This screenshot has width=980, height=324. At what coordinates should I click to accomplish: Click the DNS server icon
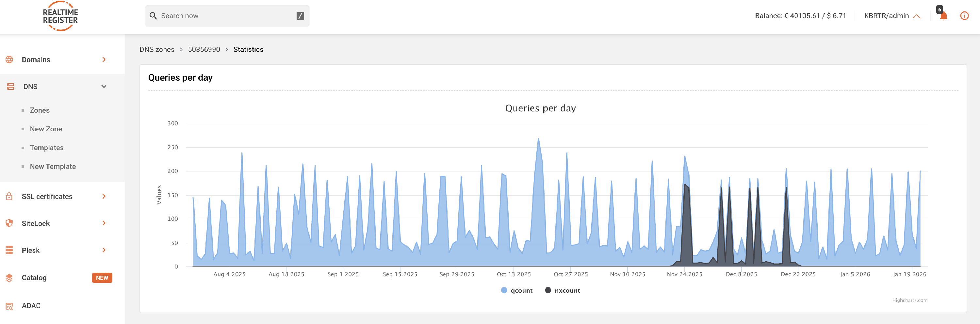tap(11, 87)
